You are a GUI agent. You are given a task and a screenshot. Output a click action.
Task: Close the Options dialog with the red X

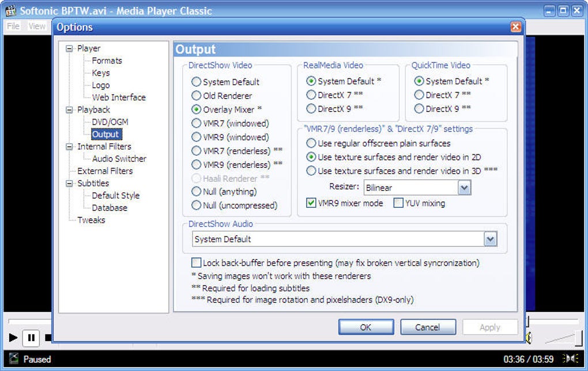click(x=515, y=27)
